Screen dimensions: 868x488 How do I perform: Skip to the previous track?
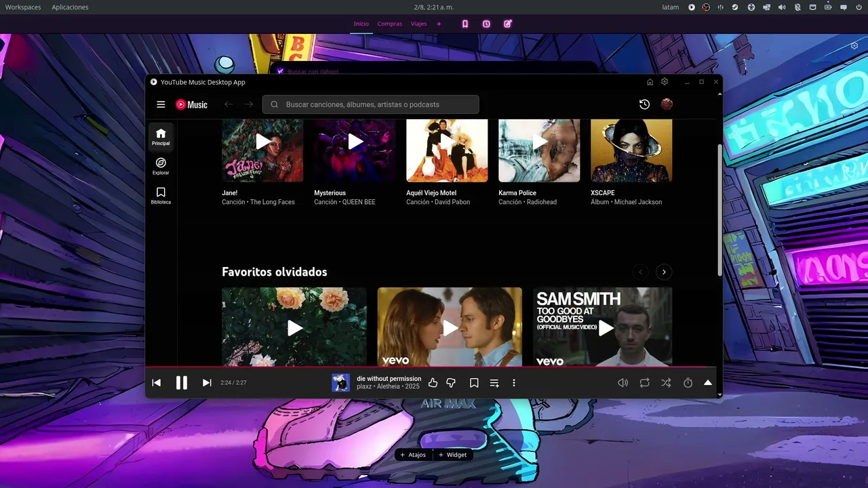point(157,383)
